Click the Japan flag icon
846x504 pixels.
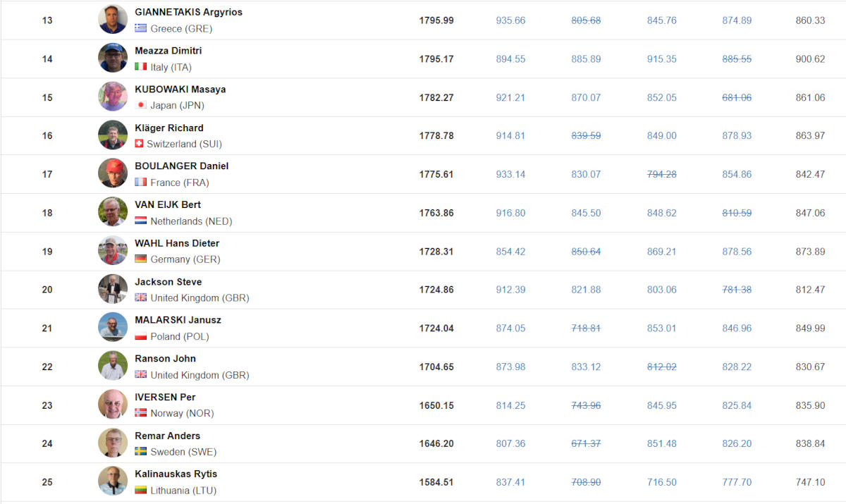(x=141, y=106)
